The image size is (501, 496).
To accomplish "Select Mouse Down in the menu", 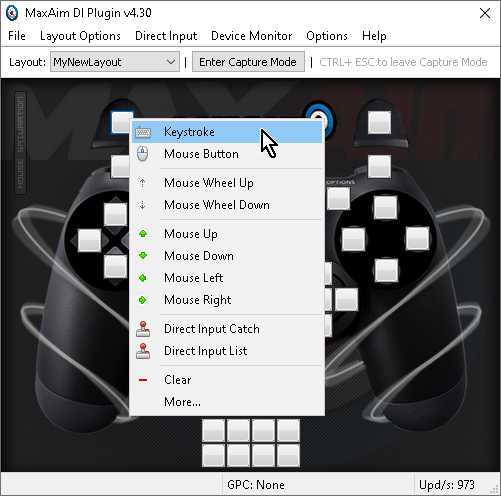I will (227, 256).
